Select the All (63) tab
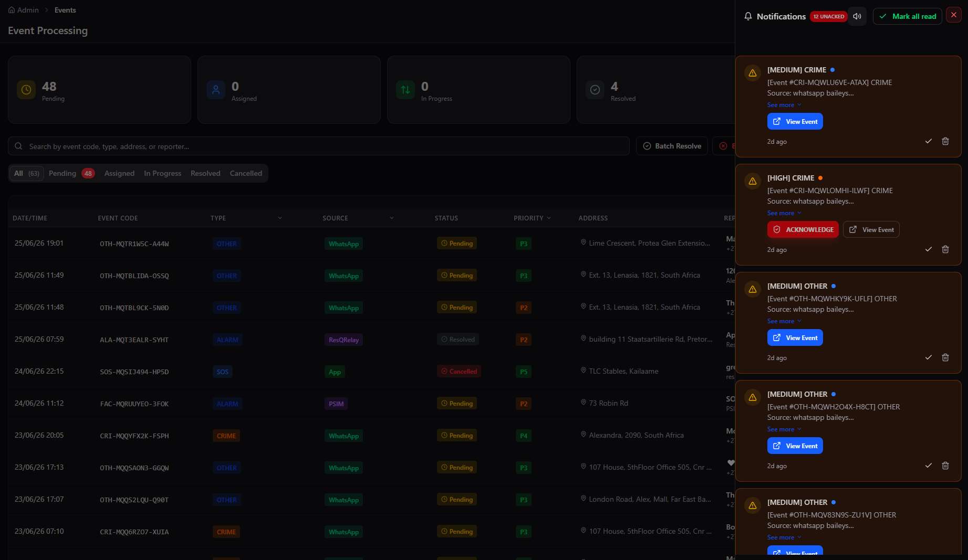The image size is (968, 560). point(26,173)
